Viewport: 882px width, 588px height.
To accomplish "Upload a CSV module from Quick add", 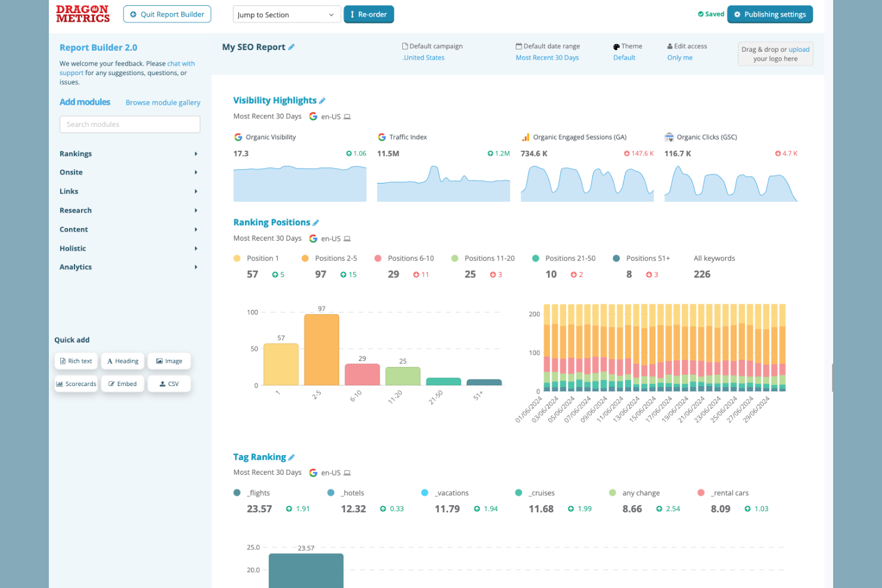I will [x=169, y=383].
